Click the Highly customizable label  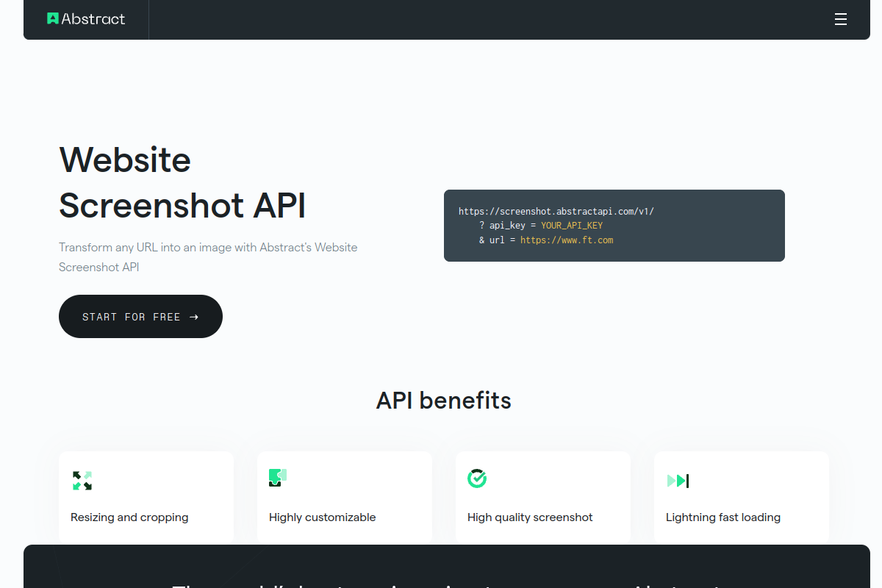pyautogui.click(x=323, y=517)
